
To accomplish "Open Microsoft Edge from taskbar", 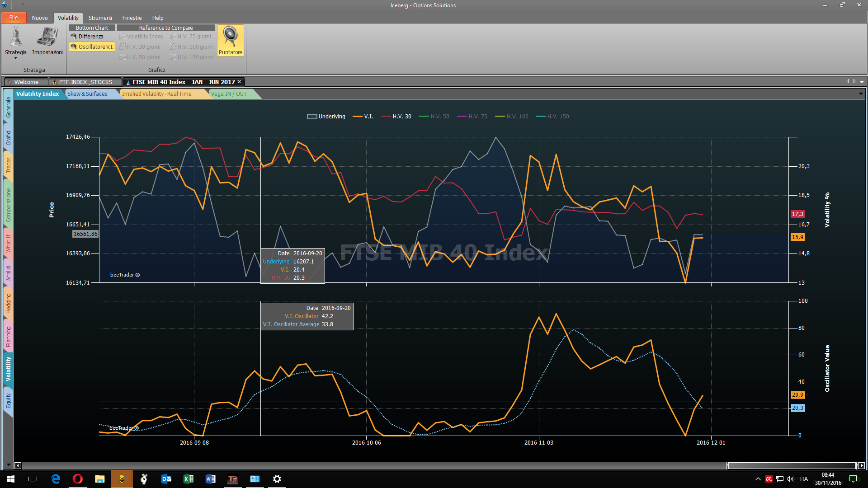I will (56, 479).
